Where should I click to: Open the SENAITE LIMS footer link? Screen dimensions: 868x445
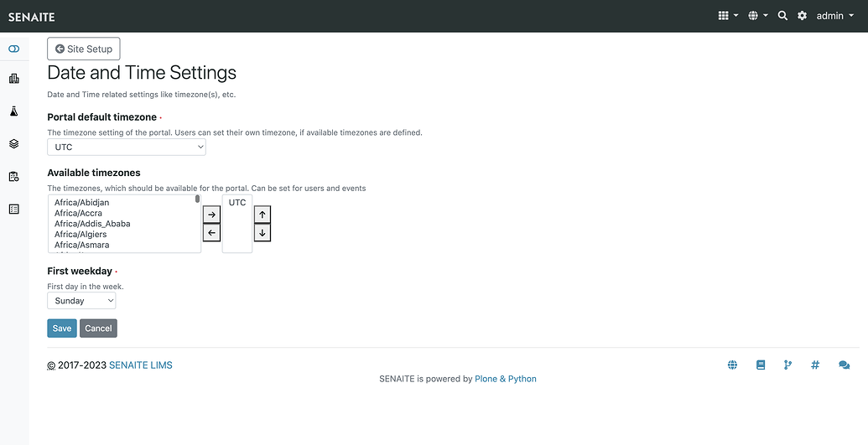coord(141,365)
